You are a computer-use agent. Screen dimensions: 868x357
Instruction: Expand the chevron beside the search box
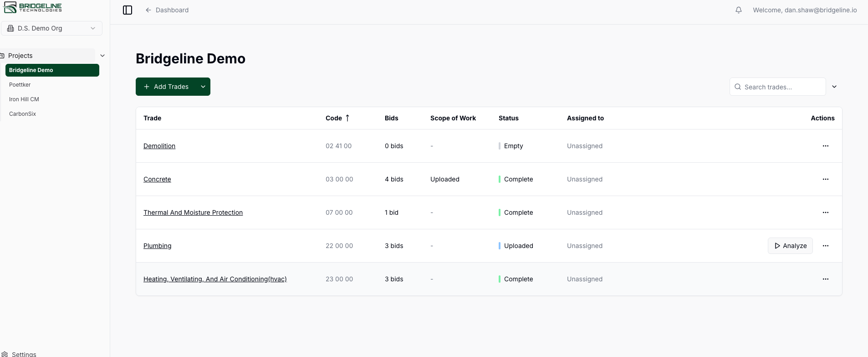834,87
